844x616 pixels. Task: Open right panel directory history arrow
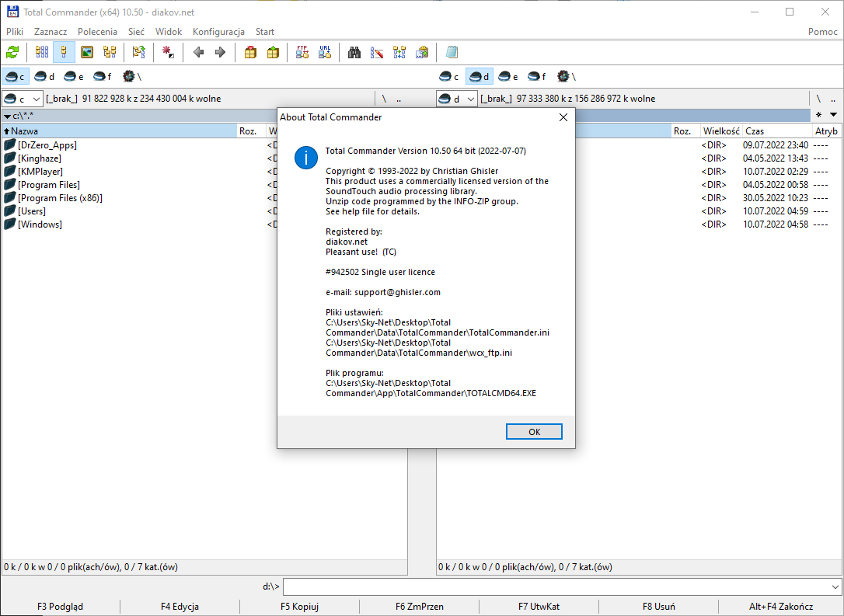(x=833, y=115)
